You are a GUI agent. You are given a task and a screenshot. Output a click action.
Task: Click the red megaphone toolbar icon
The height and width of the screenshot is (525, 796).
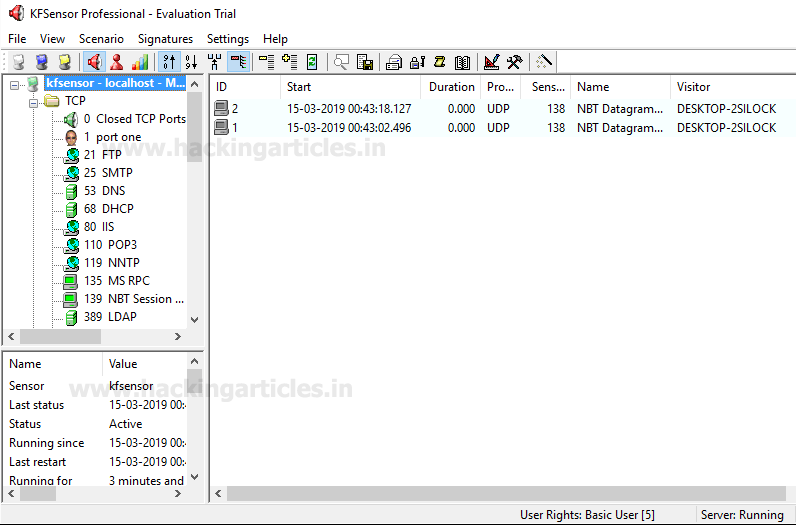click(x=95, y=62)
